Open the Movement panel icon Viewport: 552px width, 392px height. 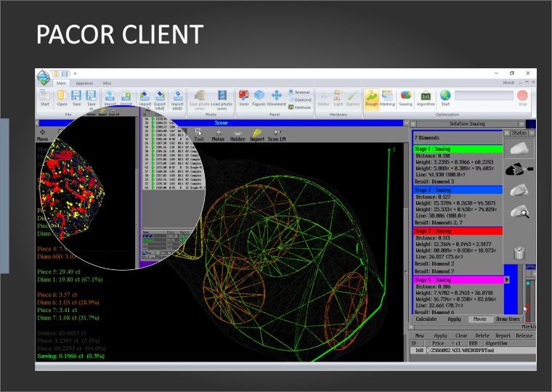(277, 98)
